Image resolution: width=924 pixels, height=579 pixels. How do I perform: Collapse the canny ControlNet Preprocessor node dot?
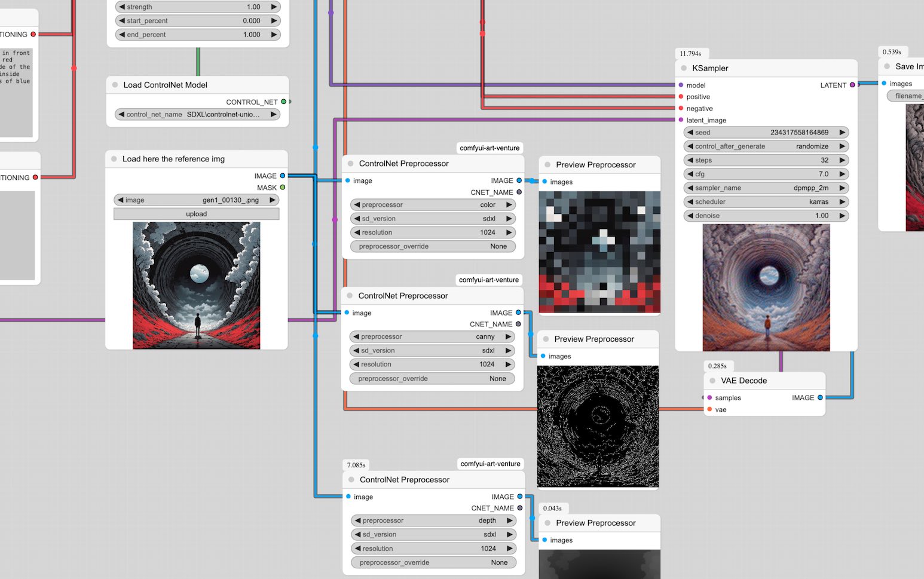350,296
